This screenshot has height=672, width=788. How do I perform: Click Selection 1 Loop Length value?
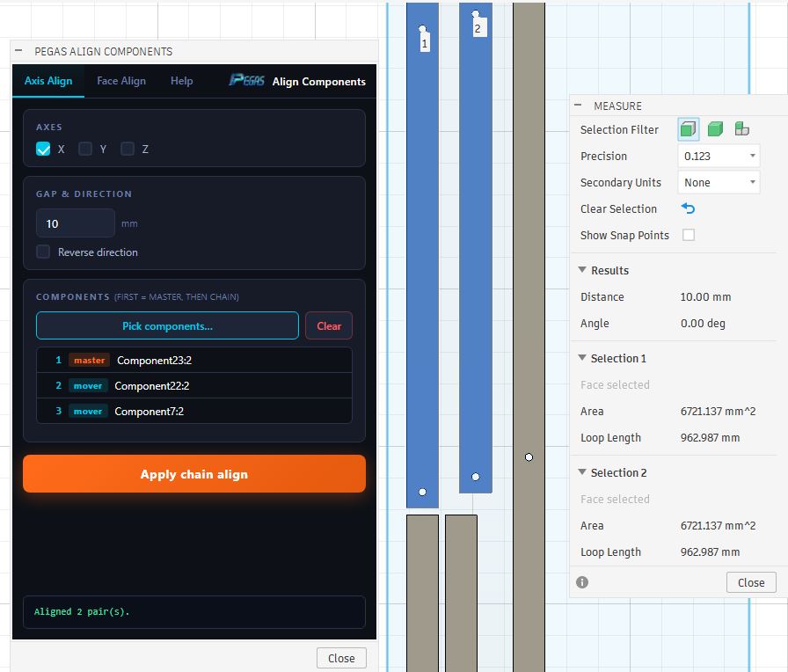click(710, 438)
